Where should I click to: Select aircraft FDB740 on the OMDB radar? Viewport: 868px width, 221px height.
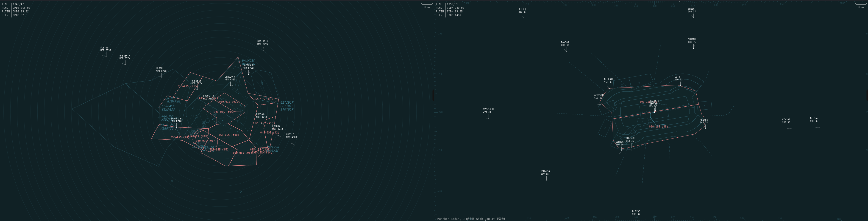(x=106, y=49)
